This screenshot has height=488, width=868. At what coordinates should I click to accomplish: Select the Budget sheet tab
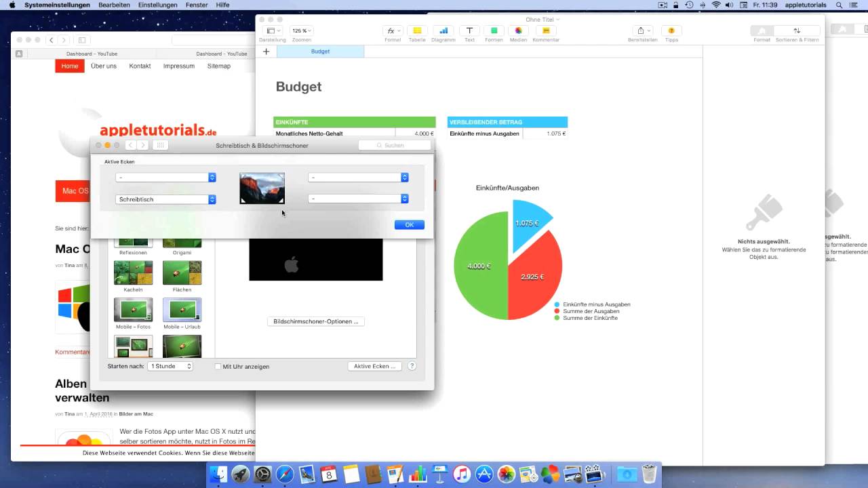pos(320,52)
